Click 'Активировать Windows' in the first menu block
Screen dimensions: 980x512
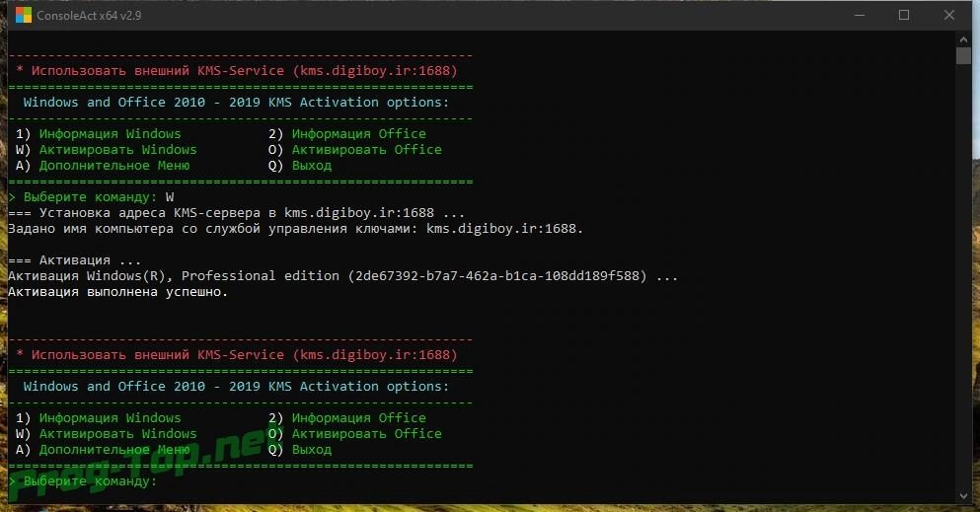[118, 150]
